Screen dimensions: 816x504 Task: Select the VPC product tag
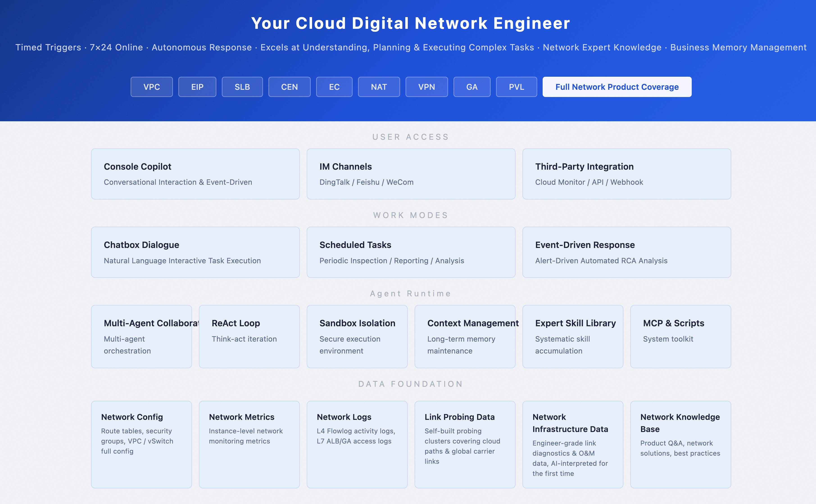(152, 87)
